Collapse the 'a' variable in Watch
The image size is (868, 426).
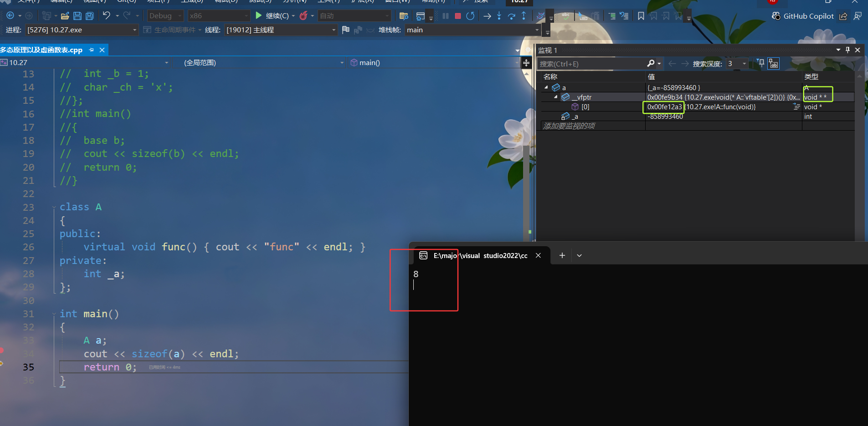tap(546, 87)
